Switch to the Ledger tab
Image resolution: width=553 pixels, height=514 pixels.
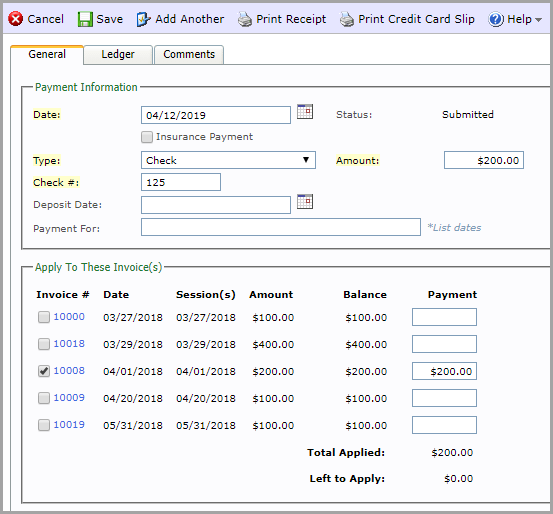[x=118, y=54]
